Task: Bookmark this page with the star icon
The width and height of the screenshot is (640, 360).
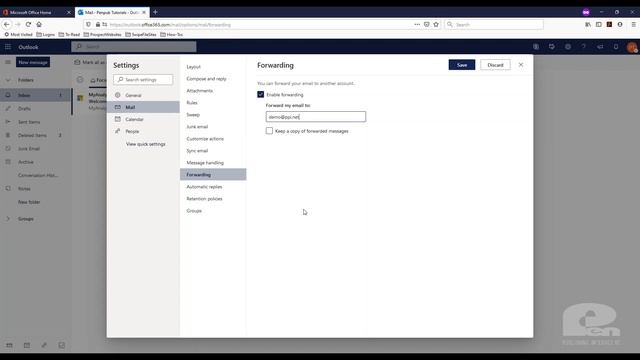Action: (436, 24)
